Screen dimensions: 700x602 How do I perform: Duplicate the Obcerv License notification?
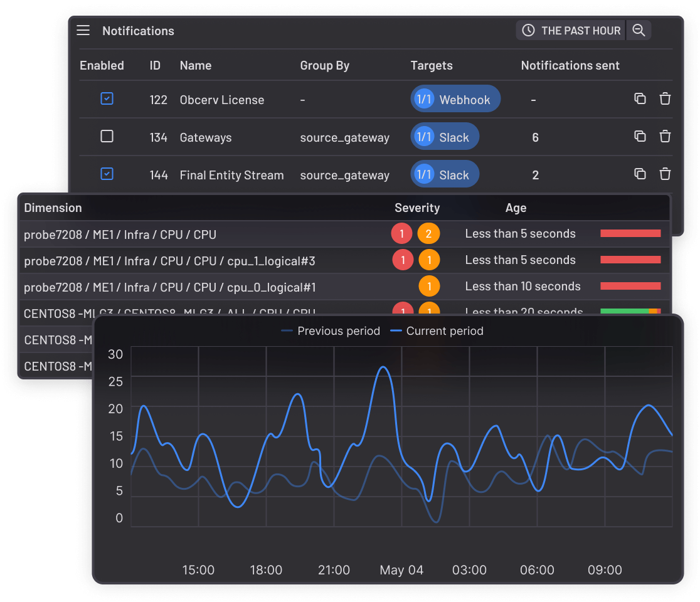click(x=640, y=99)
